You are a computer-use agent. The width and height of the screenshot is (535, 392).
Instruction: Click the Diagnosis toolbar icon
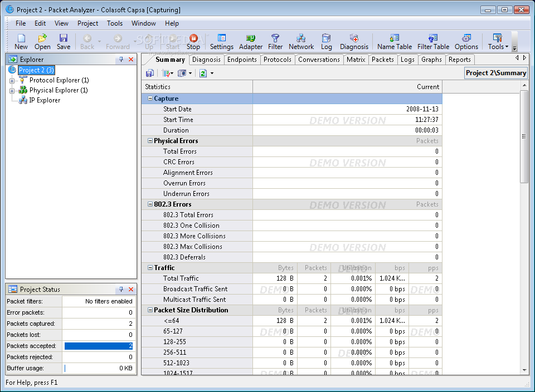(x=354, y=42)
